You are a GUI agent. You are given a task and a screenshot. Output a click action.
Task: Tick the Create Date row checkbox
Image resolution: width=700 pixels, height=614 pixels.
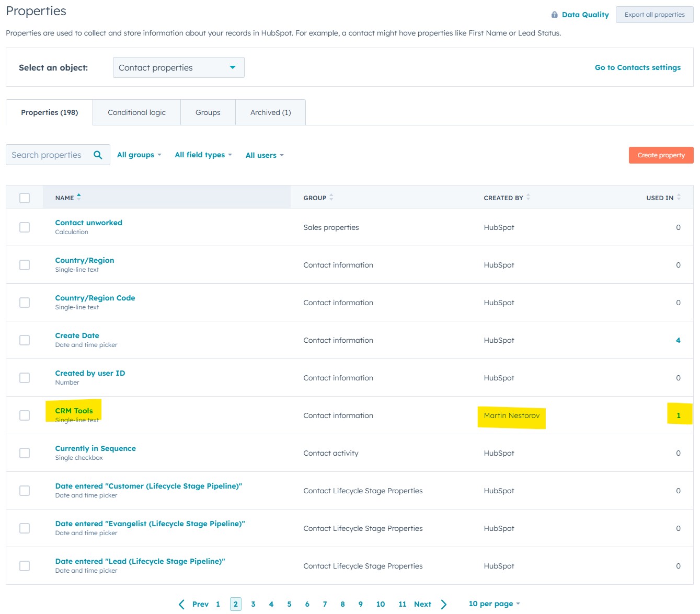coord(25,340)
